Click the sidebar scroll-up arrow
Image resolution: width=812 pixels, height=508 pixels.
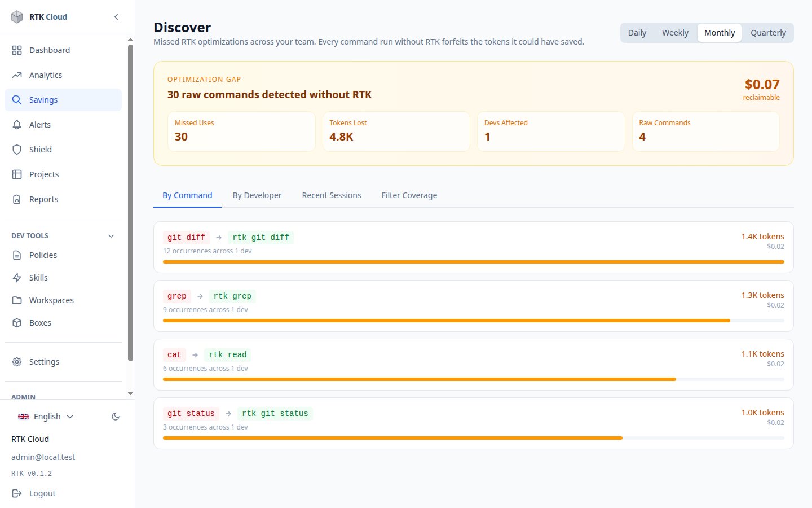click(130, 40)
